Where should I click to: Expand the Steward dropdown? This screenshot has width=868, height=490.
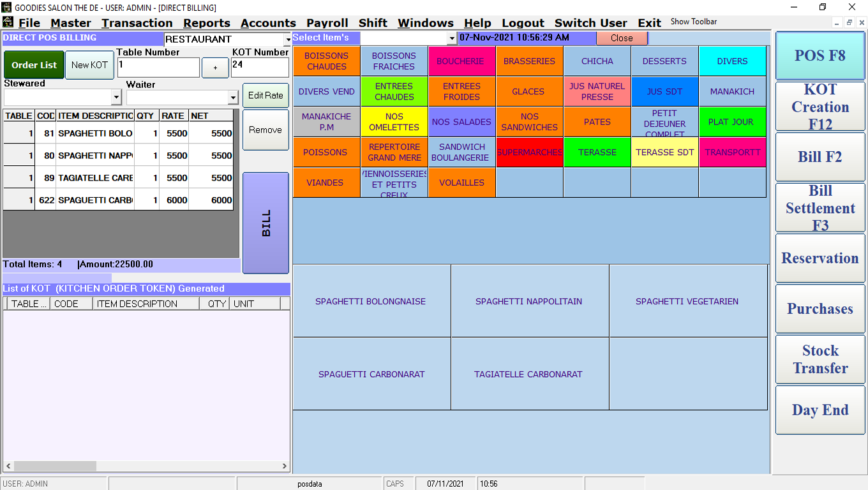tap(116, 98)
